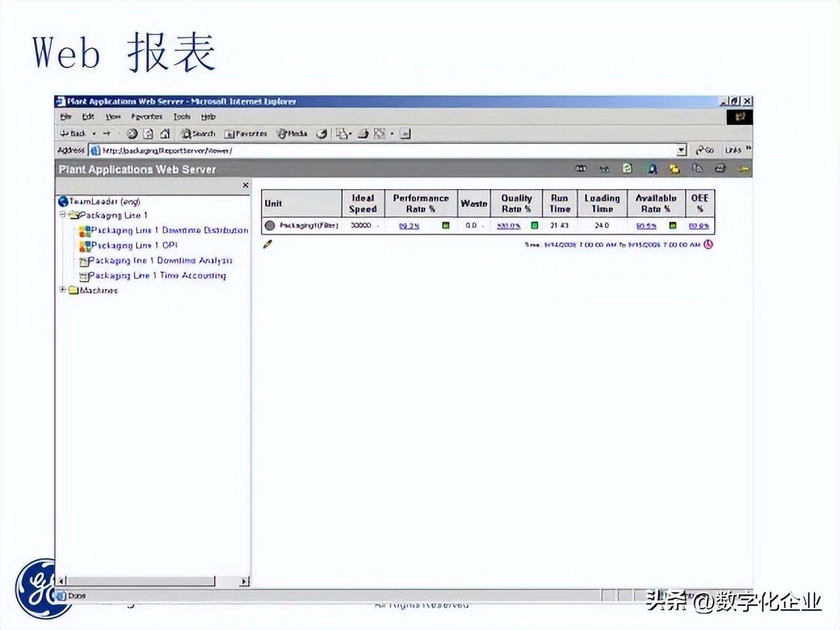Open the Favorites toolbar button
The height and width of the screenshot is (630, 840).
click(x=245, y=133)
